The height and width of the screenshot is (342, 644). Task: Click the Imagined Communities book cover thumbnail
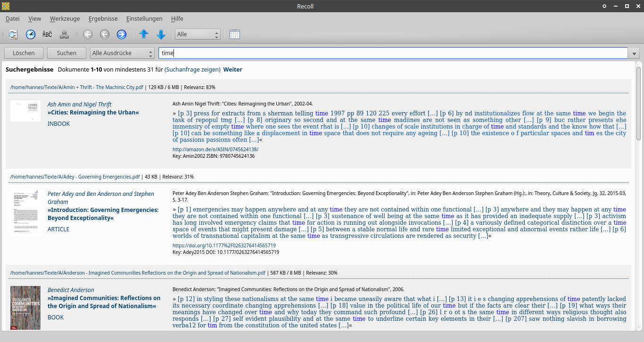point(25,308)
